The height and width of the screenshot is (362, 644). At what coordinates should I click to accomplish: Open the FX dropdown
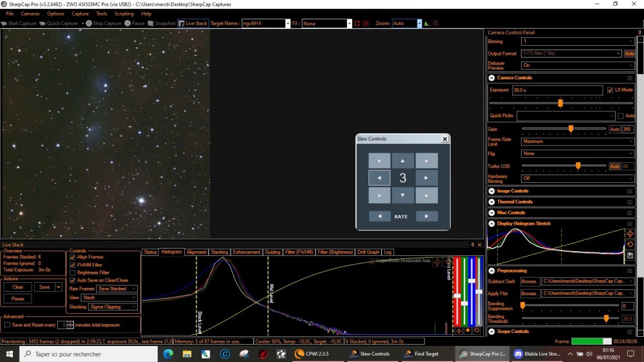point(349,23)
